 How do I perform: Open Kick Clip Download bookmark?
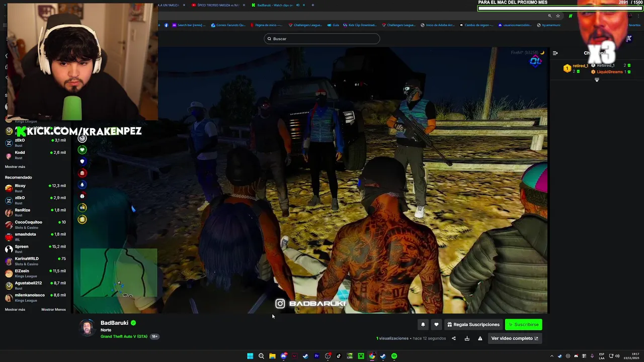point(359,25)
